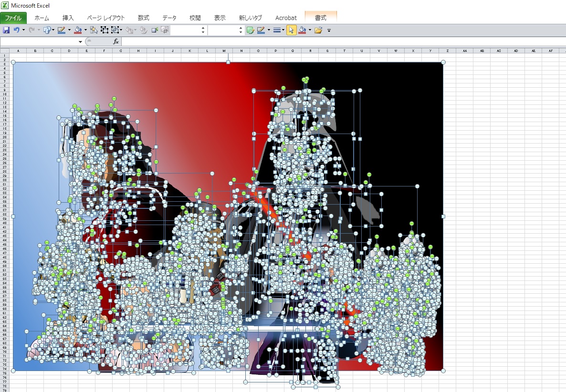Open the Name Box dropdown arrow
The width and height of the screenshot is (566, 392).
point(80,42)
